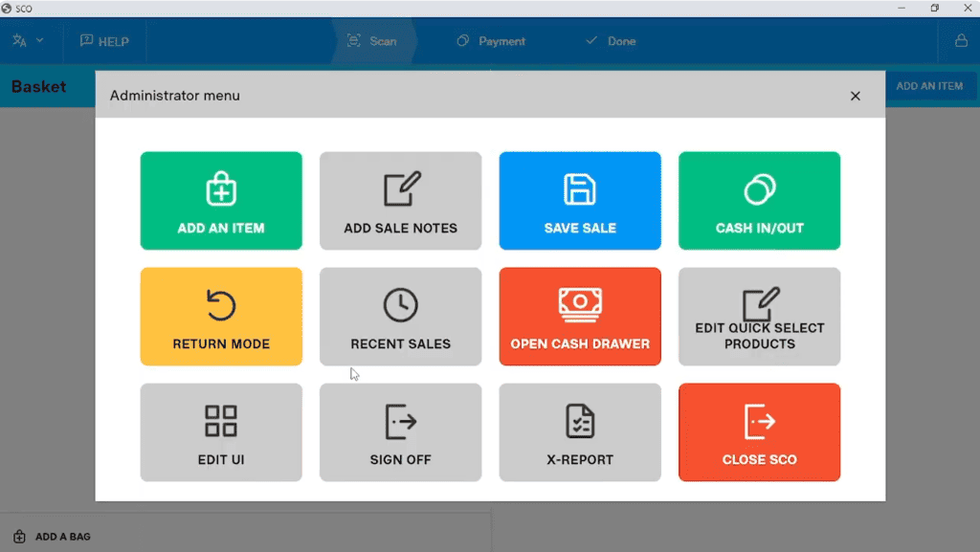This screenshot has width=980, height=552.
Task: Open Edit Quick Select Products
Action: click(759, 316)
